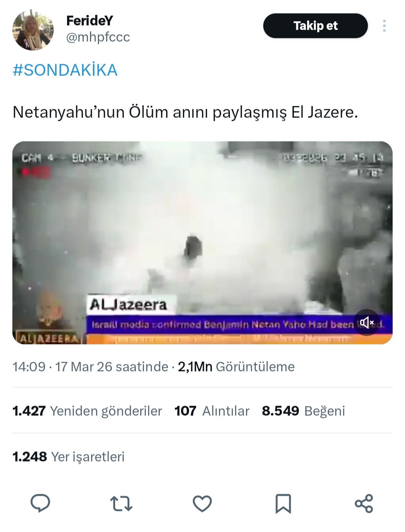Open the share icon
The image size is (405, 532).
(x=364, y=503)
